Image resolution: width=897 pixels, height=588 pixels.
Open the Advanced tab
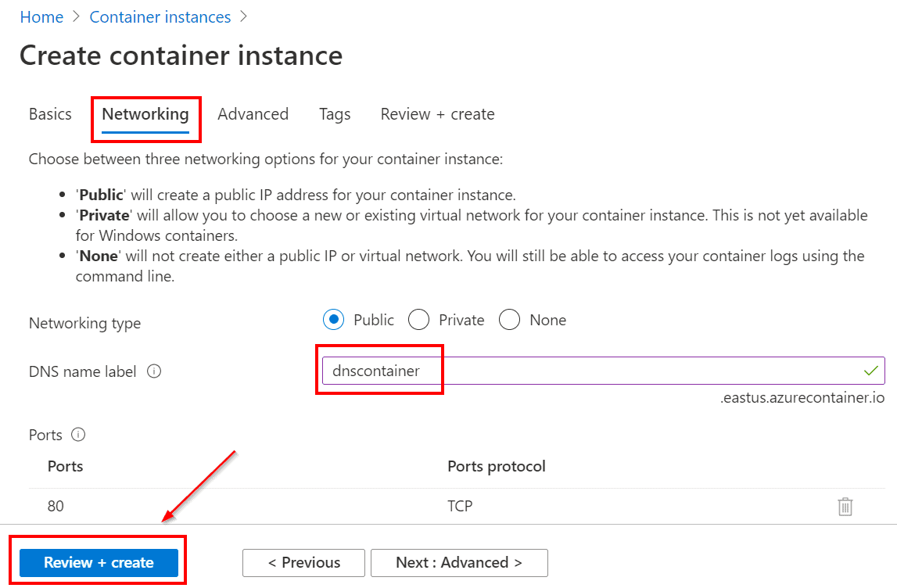tap(253, 114)
